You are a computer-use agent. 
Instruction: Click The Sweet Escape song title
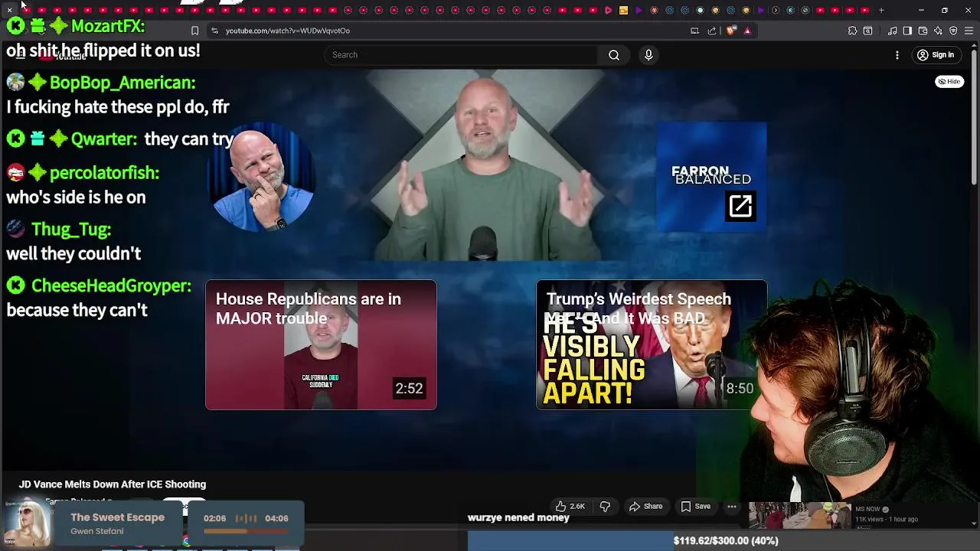tap(117, 517)
